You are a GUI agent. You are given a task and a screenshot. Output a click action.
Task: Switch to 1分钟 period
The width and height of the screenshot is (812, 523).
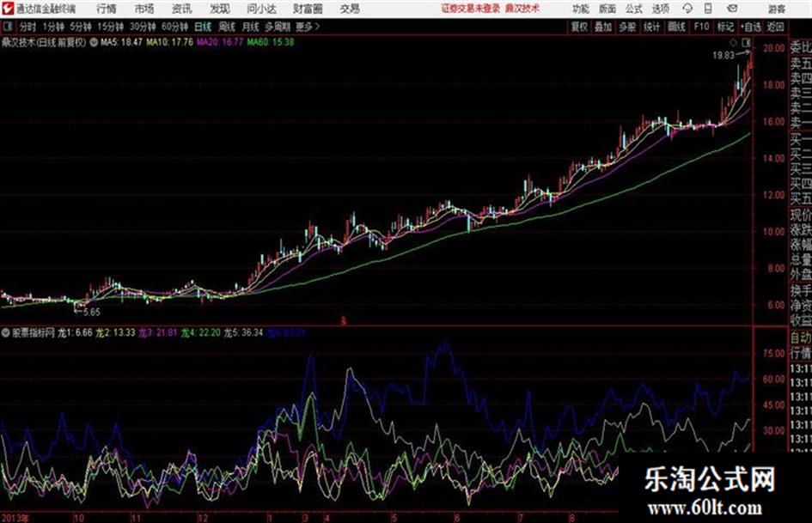52,27
